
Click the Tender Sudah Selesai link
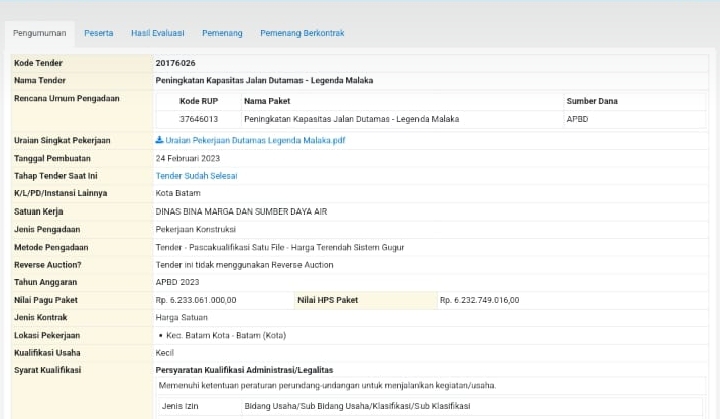click(196, 176)
